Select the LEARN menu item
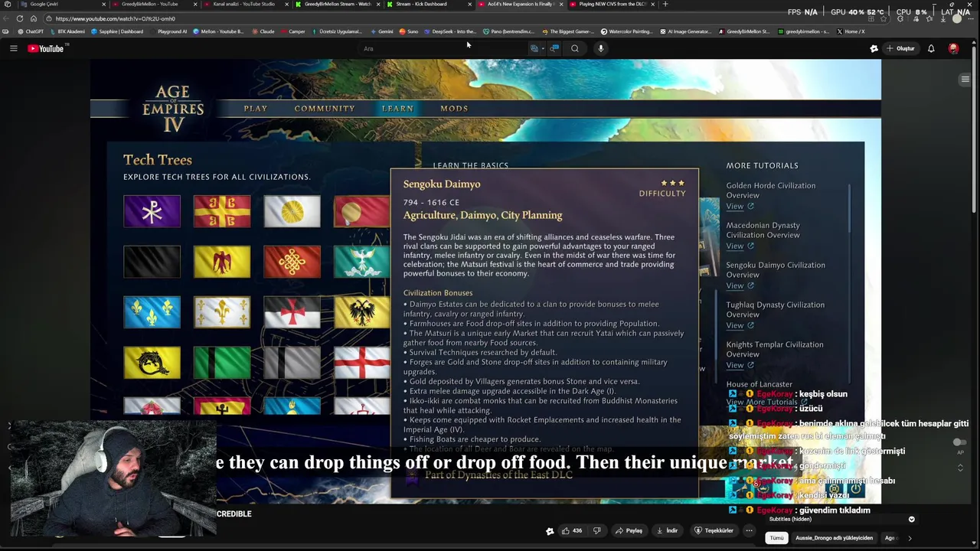 [x=397, y=109]
